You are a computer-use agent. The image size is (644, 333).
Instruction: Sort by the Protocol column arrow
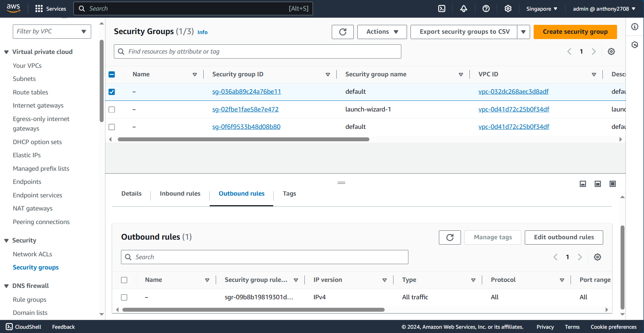(x=562, y=280)
